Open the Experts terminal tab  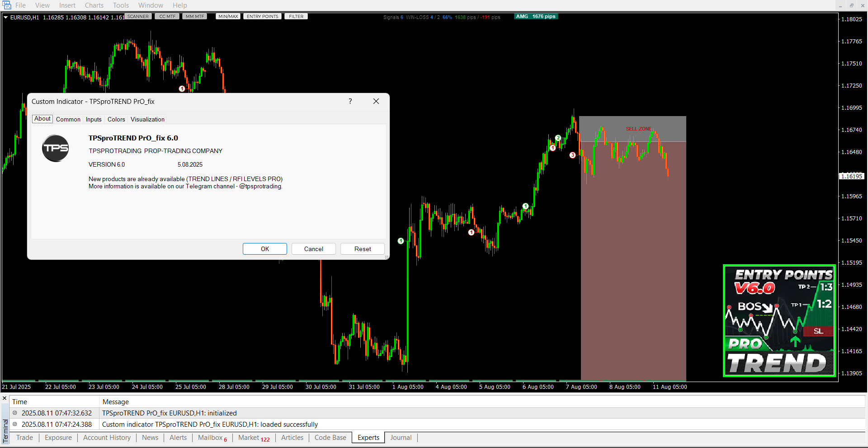click(x=368, y=438)
